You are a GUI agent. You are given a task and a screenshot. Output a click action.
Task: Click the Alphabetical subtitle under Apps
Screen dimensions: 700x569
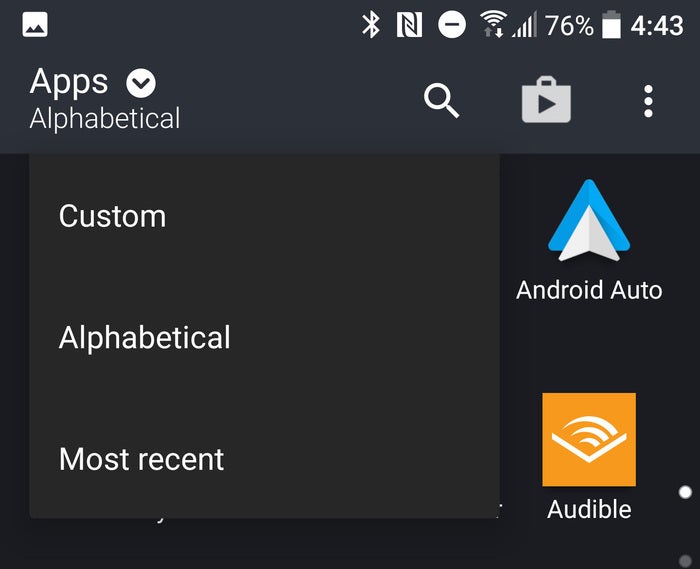click(105, 119)
